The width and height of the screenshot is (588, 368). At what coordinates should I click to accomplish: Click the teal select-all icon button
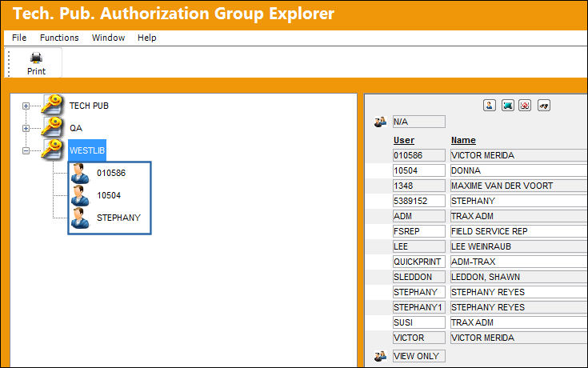[508, 106]
